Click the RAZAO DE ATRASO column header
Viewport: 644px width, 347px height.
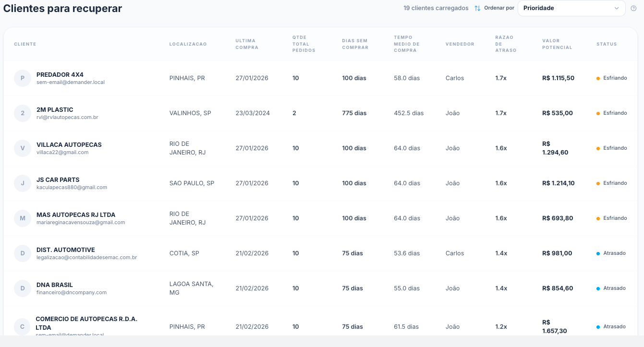506,44
